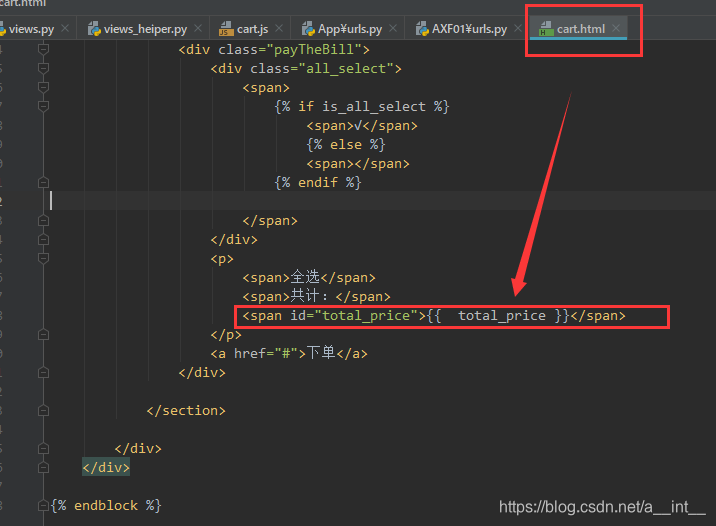Activate the cart.html tab
Viewport: 716px width, 526px height.
[x=580, y=29]
